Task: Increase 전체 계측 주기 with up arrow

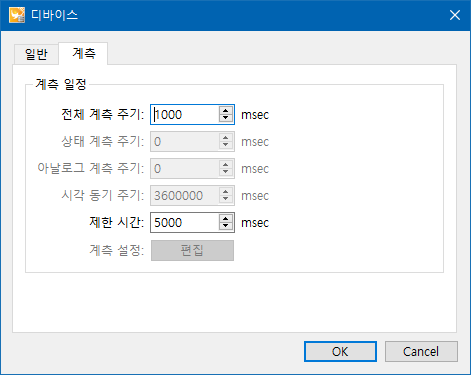Action: point(226,111)
